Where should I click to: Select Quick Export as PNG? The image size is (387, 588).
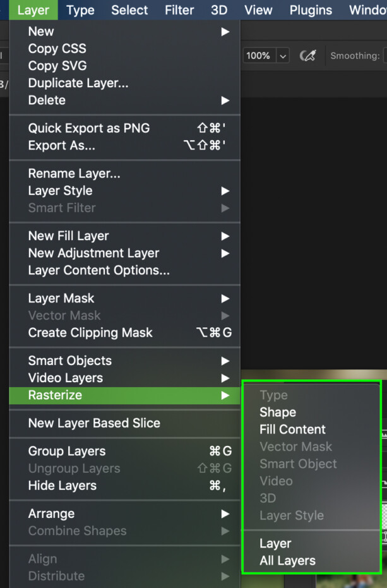coord(89,128)
